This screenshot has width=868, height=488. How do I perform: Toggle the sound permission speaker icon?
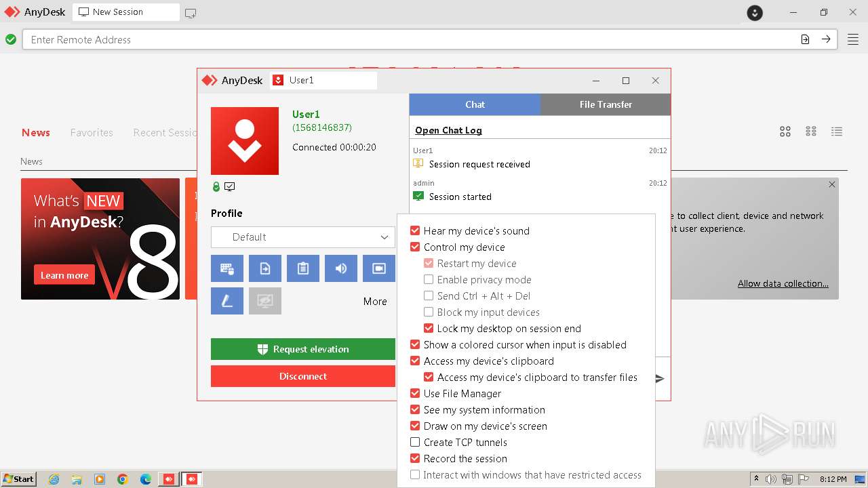coord(341,268)
